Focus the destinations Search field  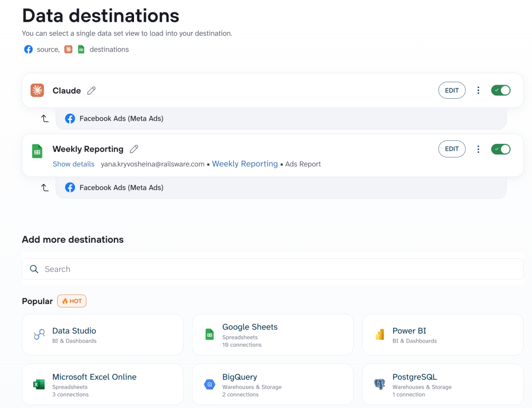[x=273, y=269]
